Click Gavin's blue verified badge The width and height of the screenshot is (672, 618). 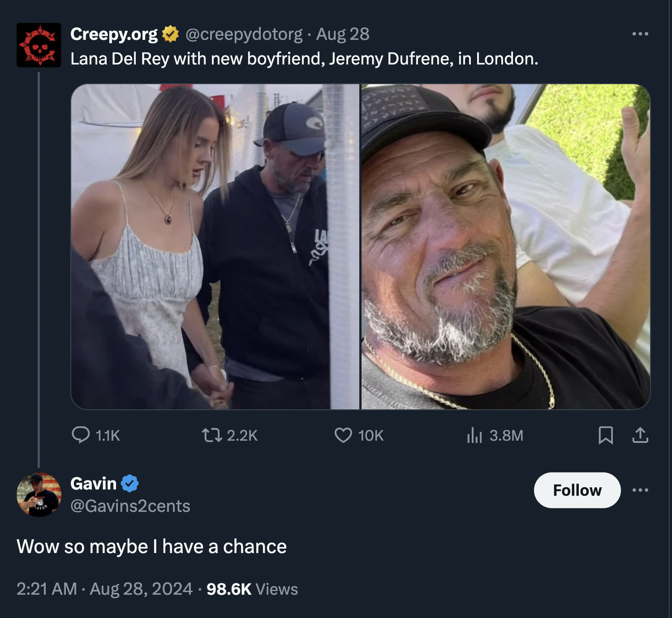pyautogui.click(x=130, y=484)
